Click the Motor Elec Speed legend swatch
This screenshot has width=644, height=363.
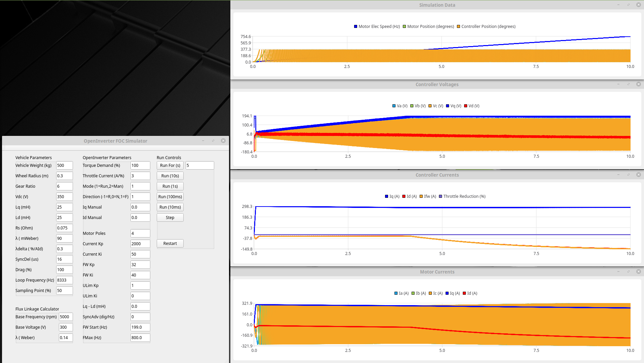tap(355, 27)
